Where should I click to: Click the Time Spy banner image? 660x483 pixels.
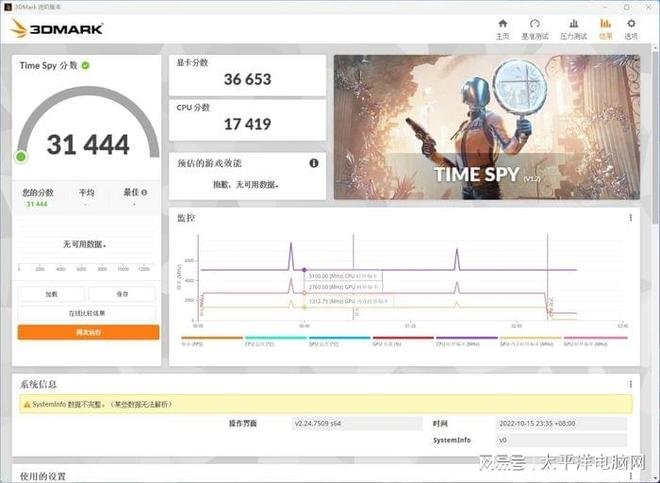click(x=486, y=126)
